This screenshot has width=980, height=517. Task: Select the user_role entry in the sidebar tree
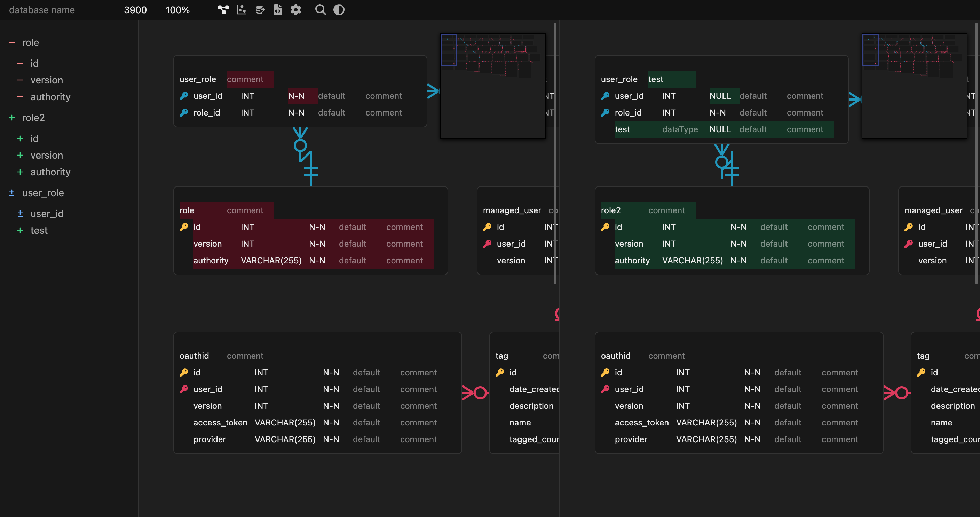tap(43, 193)
